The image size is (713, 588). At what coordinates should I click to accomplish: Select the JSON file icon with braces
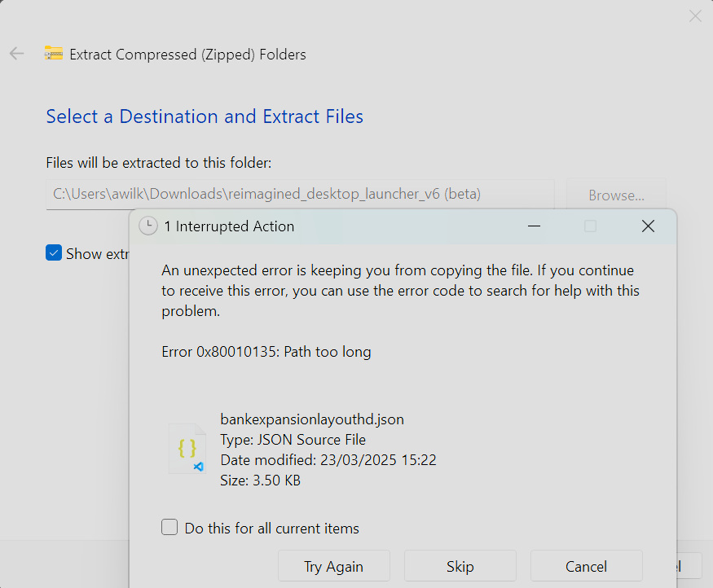(187, 449)
